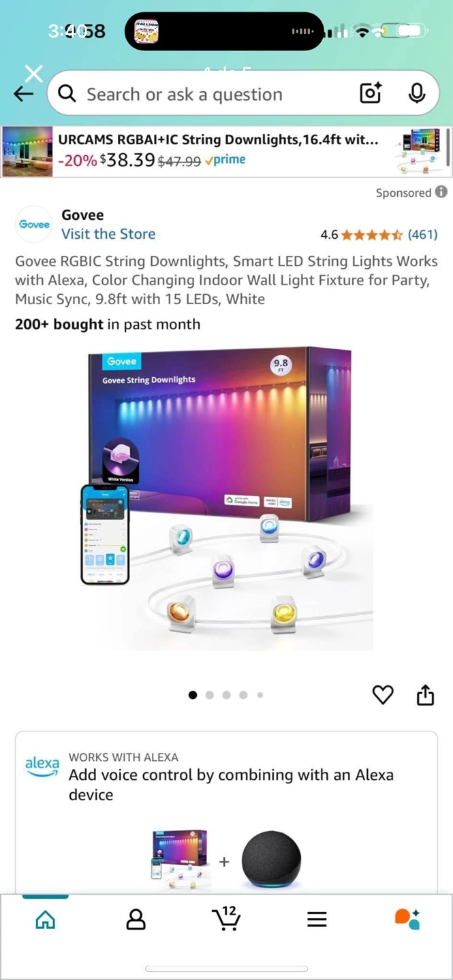Tap the share icon below product image

(x=425, y=695)
